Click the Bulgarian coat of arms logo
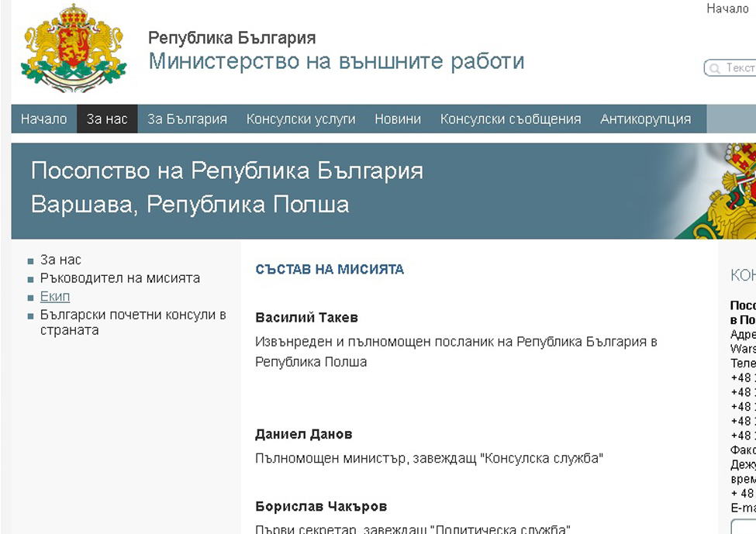756x534 pixels. (74, 48)
